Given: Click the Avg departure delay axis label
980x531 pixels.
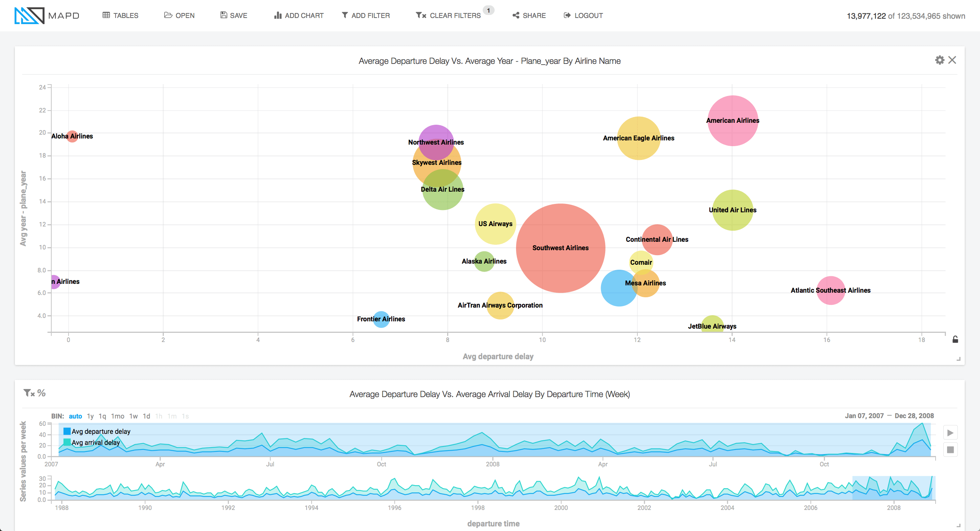Looking at the screenshot, I should coord(498,356).
